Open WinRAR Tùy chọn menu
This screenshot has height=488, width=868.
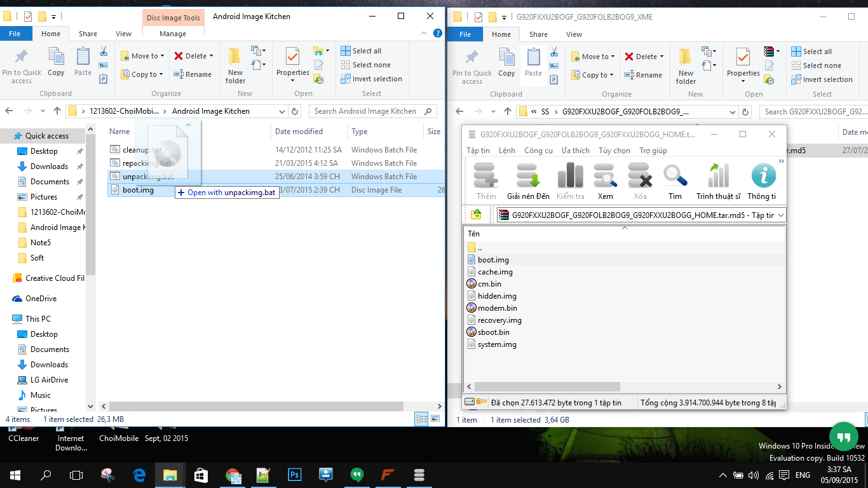[614, 151]
